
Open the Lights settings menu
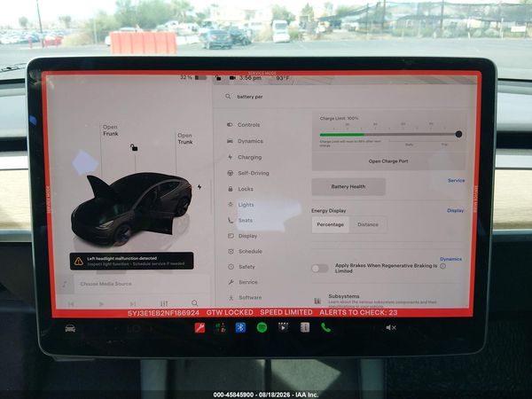(241, 205)
